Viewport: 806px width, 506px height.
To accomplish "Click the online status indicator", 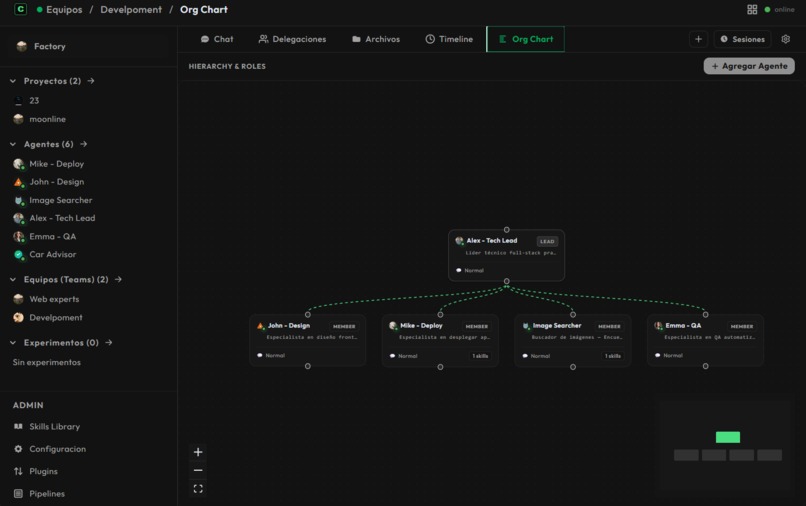I will click(x=779, y=9).
